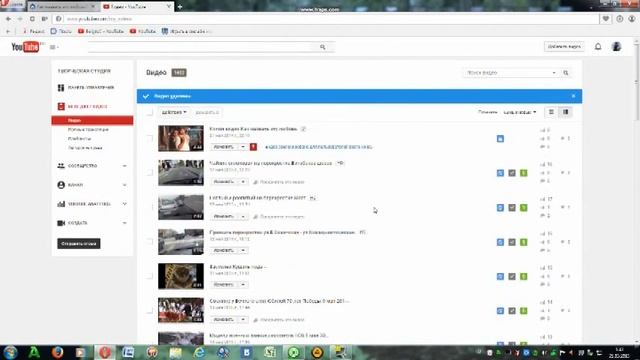Viewport: 640px width, 360px height.
Task: Open Firefox from the Windows taskbar
Action: tap(57, 352)
